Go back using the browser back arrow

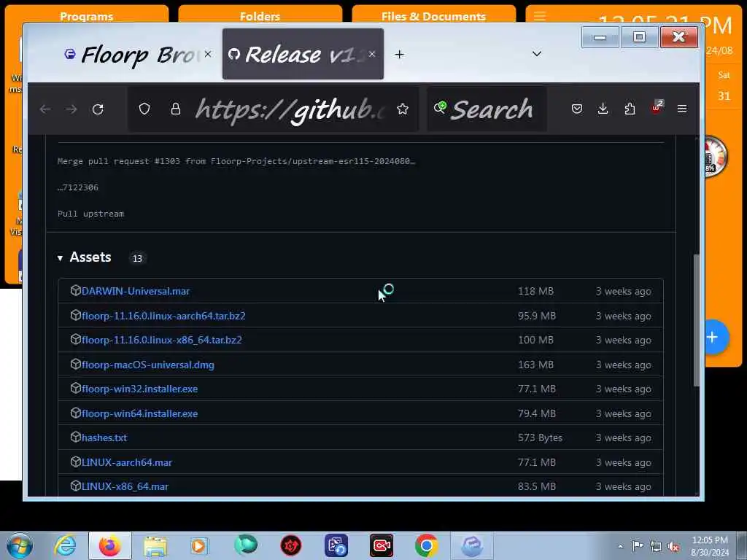tap(46, 109)
